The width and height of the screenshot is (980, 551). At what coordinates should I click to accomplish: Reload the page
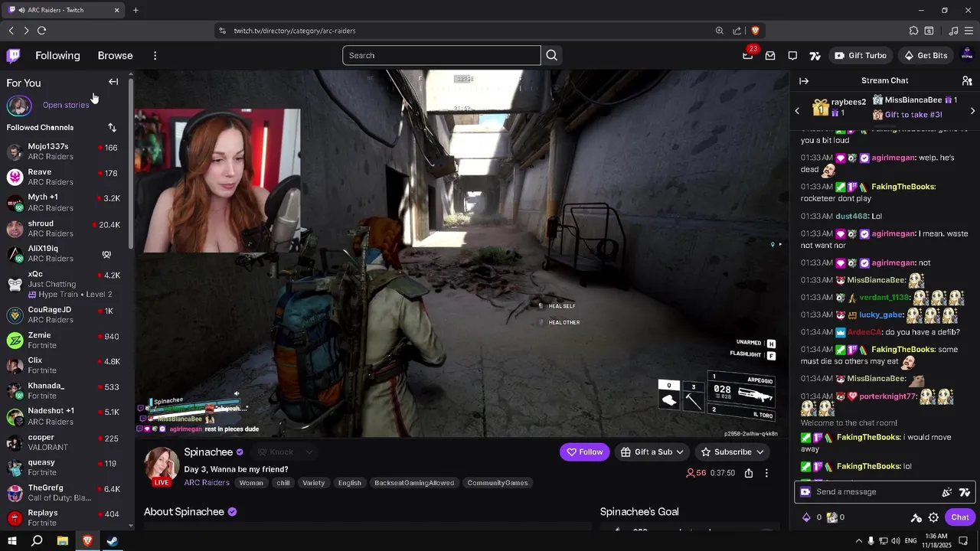[41, 31]
